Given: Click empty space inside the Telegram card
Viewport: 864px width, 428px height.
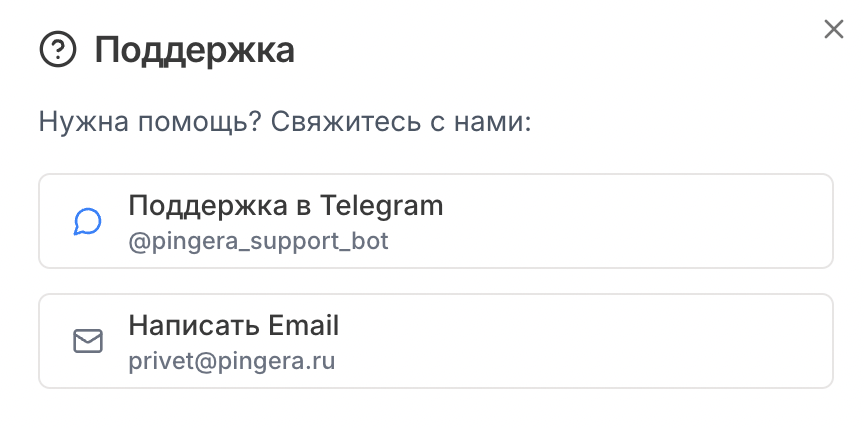Looking at the screenshot, I should coord(634,221).
